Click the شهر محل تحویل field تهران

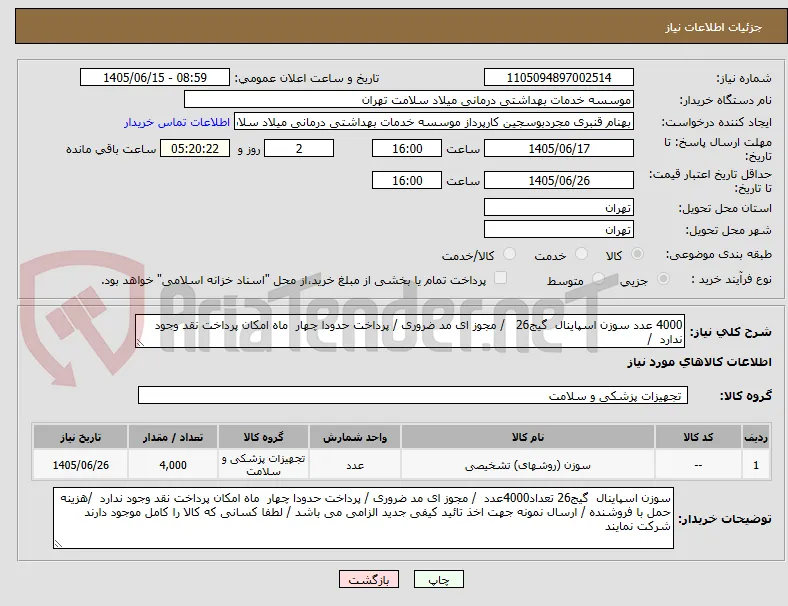(559, 229)
